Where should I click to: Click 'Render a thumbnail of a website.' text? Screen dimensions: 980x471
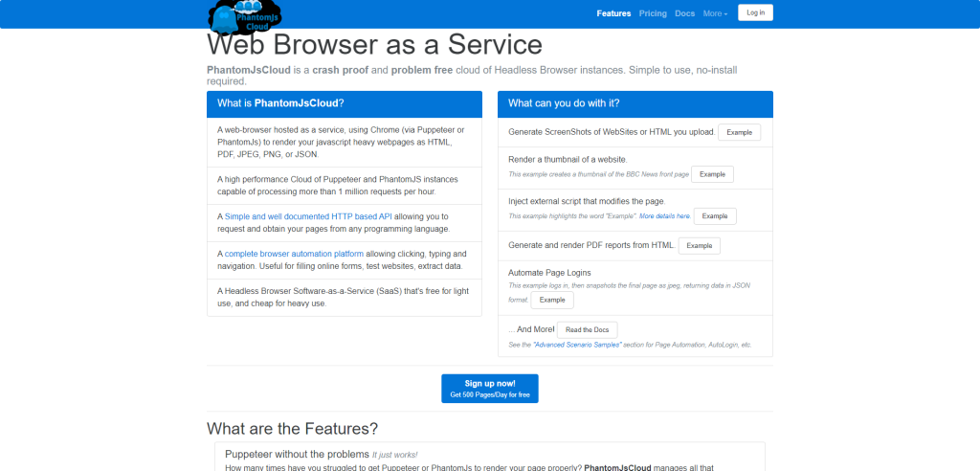[x=568, y=160]
